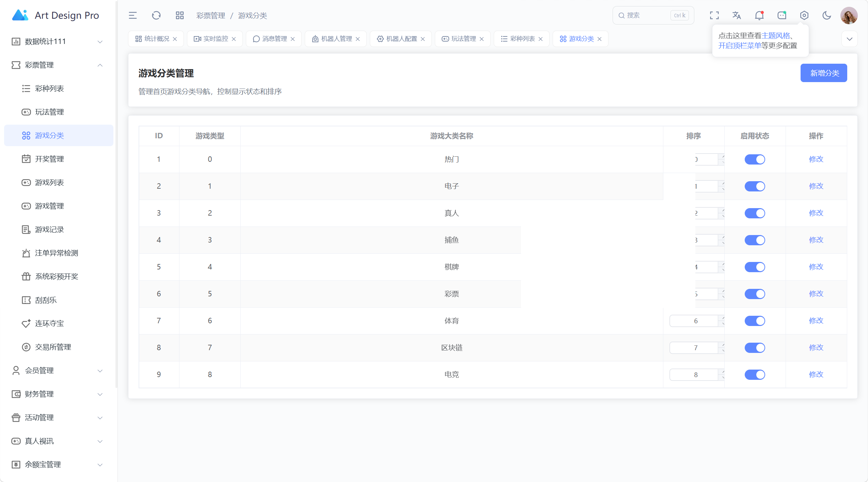Focus the 搜索 search box
The image size is (868, 482).
pos(653,15)
